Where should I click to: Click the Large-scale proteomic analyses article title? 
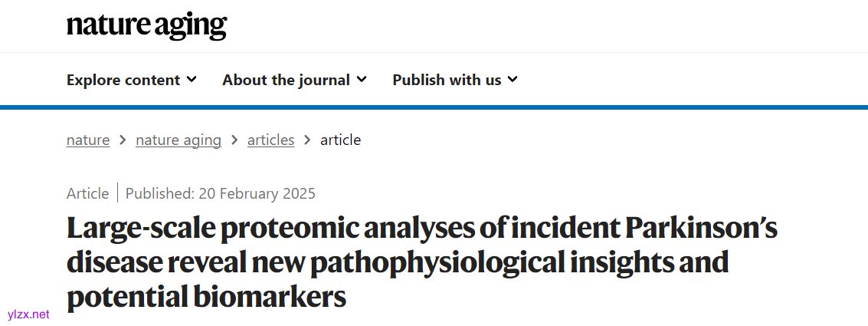pyautogui.click(x=422, y=262)
